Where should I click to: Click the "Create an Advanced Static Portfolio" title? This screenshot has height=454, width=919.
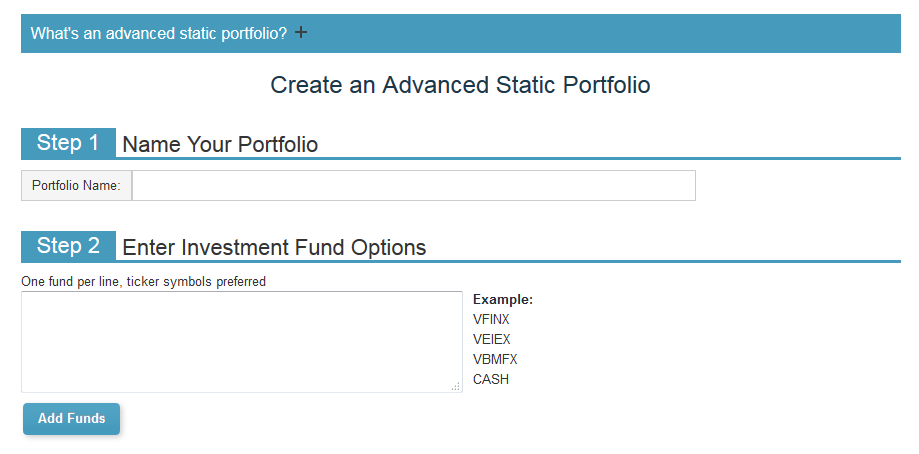[460, 85]
